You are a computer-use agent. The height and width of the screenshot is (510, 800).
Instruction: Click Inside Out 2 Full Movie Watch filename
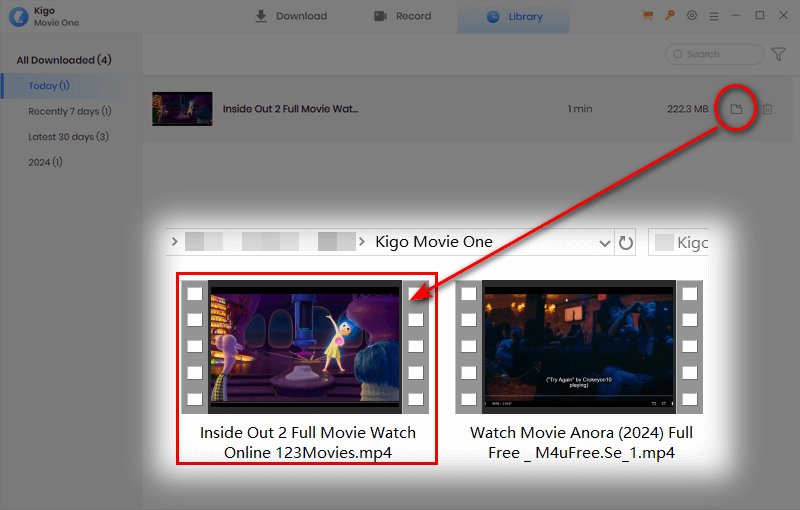click(308, 442)
